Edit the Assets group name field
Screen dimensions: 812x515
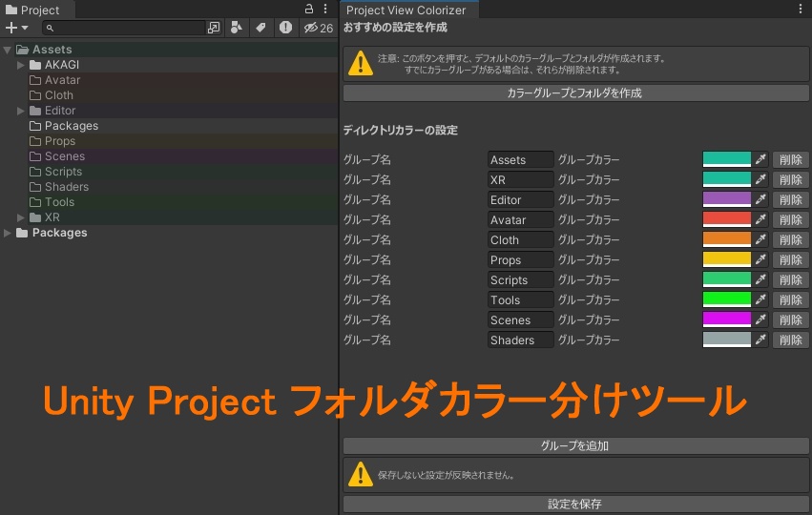pos(520,160)
